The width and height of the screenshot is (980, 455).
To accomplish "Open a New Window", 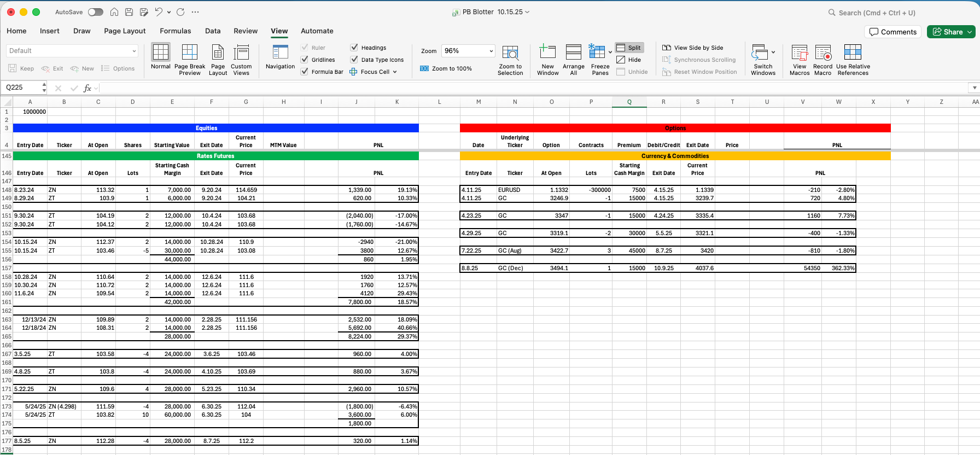I will tap(548, 60).
